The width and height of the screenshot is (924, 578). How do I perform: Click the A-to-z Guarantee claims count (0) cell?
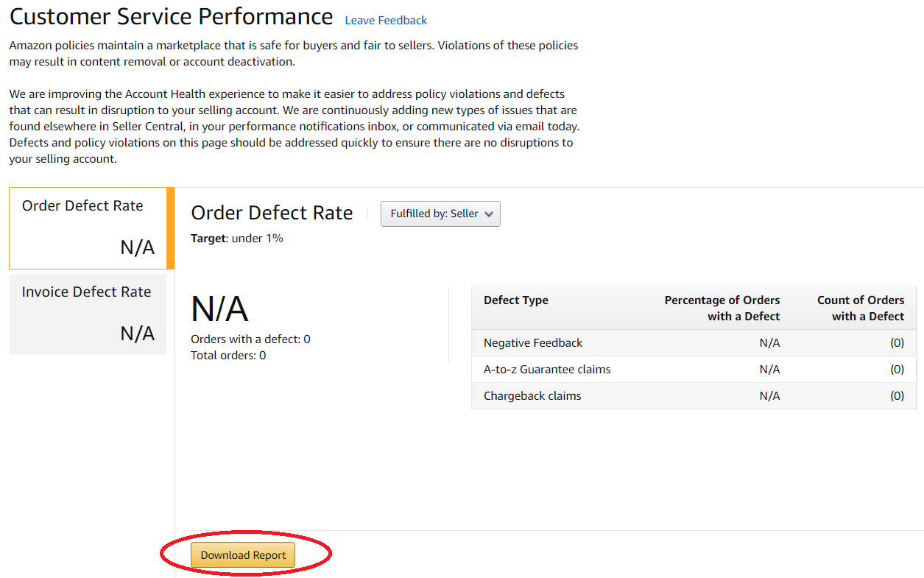pos(897,370)
